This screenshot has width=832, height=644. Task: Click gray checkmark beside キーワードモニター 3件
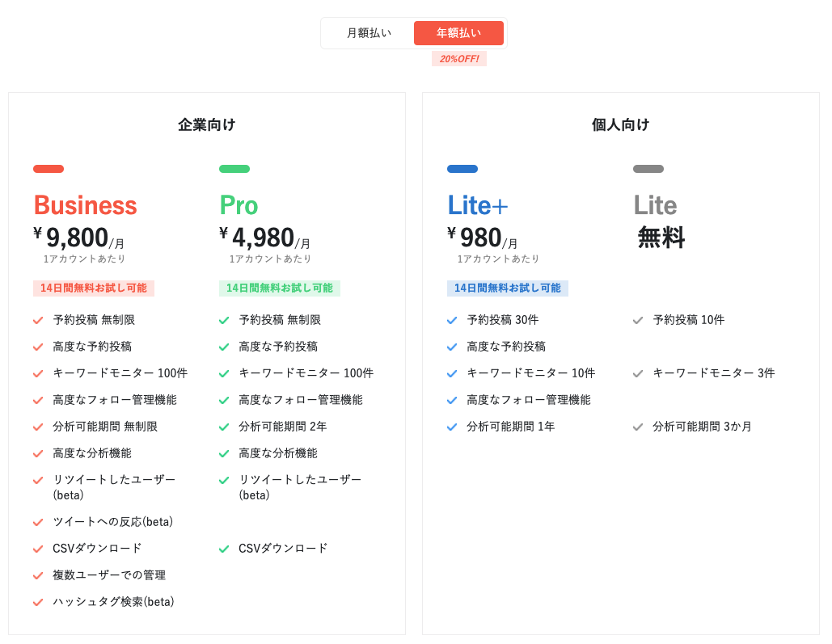(638, 373)
